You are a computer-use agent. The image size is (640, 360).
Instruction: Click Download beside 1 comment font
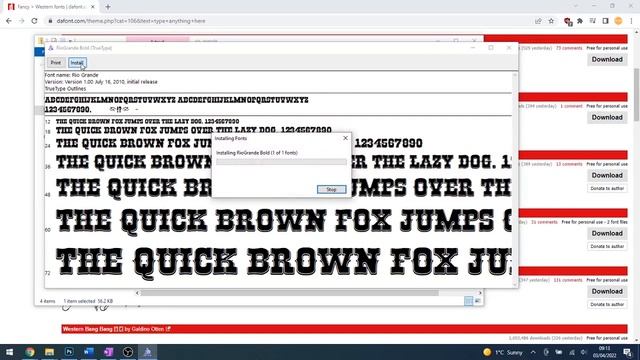point(607,117)
